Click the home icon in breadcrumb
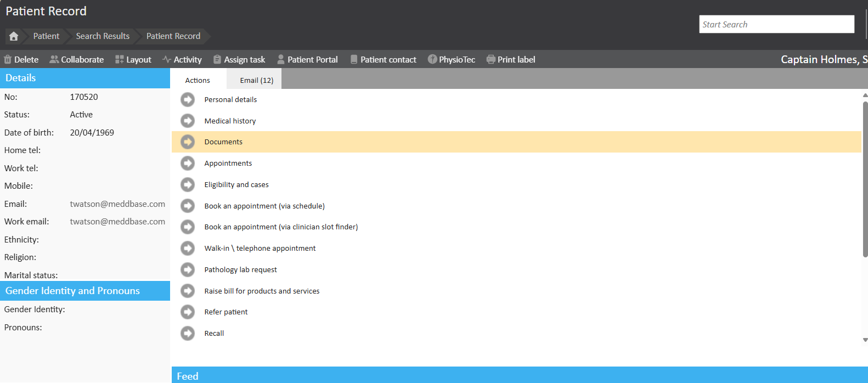The image size is (868, 383). tap(14, 36)
